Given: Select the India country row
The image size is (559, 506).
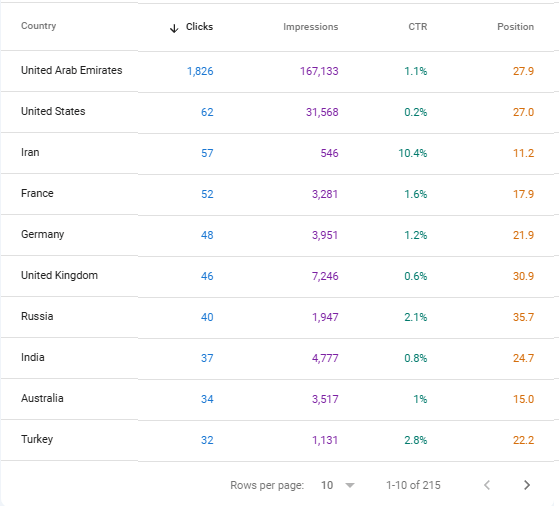Looking at the screenshot, I should 280,358.
